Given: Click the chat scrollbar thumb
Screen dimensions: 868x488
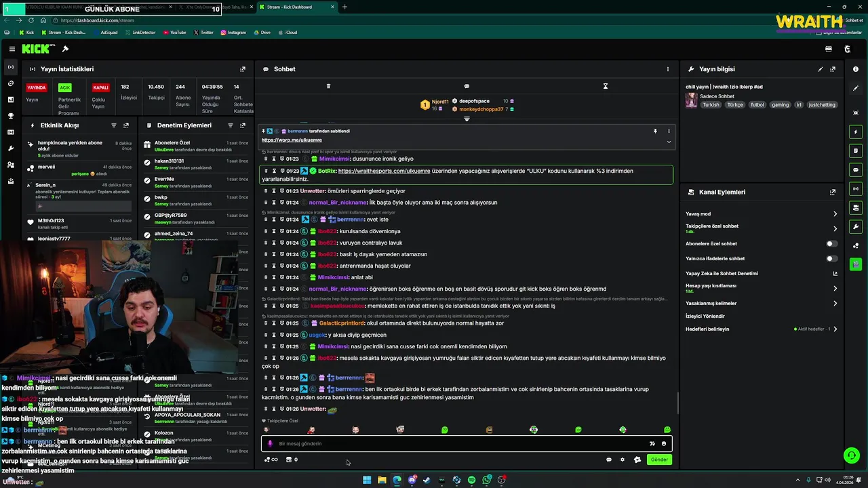Looking at the screenshot, I should (677, 404).
